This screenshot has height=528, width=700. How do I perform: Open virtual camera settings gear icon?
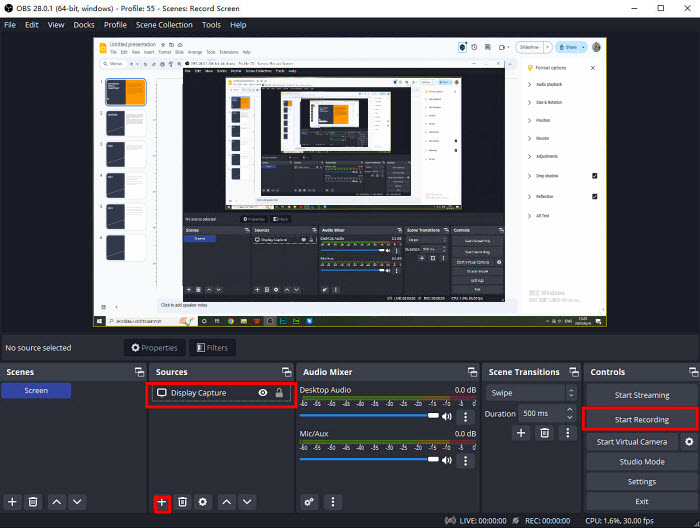tap(688, 441)
